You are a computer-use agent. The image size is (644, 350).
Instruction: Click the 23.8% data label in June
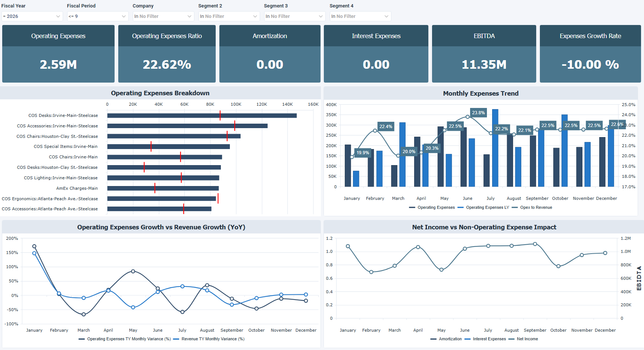(478, 112)
